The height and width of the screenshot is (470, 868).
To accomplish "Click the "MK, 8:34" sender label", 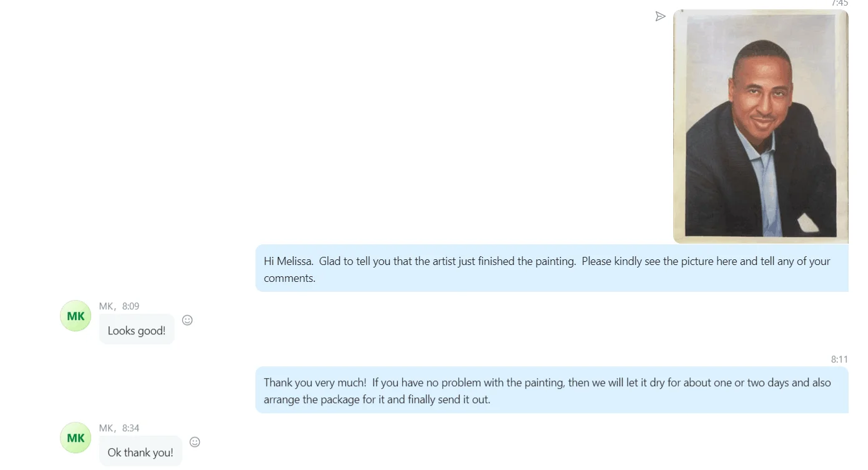I will (x=119, y=428).
